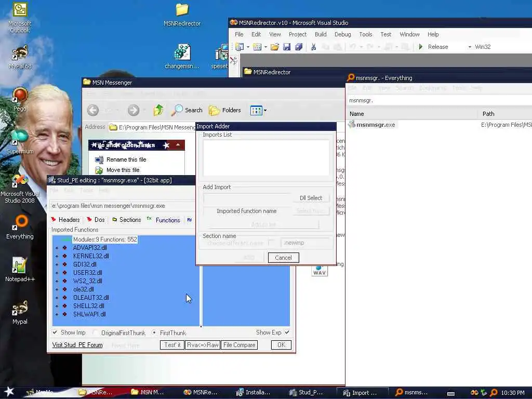Select the Mypal desktop shortcut
Screen dimensions: 532x399
coord(20,312)
